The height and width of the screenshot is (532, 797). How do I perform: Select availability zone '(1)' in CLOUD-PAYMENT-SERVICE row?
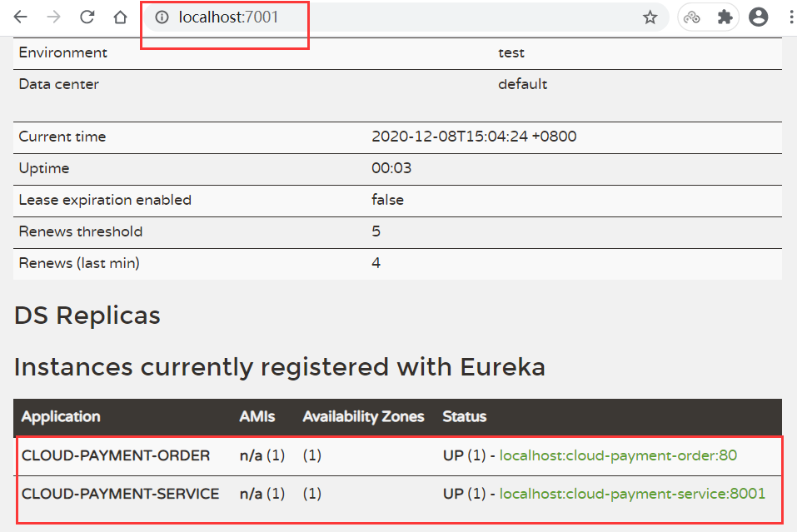[x=312, y=494]
